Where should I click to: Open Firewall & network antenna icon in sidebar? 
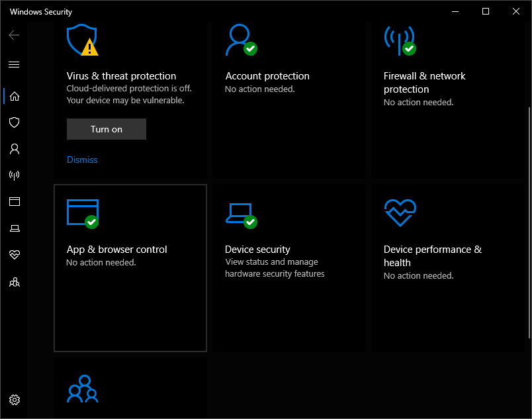(x=14, y=175)
